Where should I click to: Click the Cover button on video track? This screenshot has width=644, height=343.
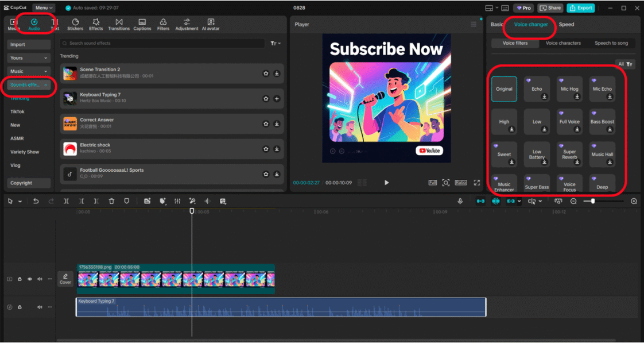click(65, 279)
